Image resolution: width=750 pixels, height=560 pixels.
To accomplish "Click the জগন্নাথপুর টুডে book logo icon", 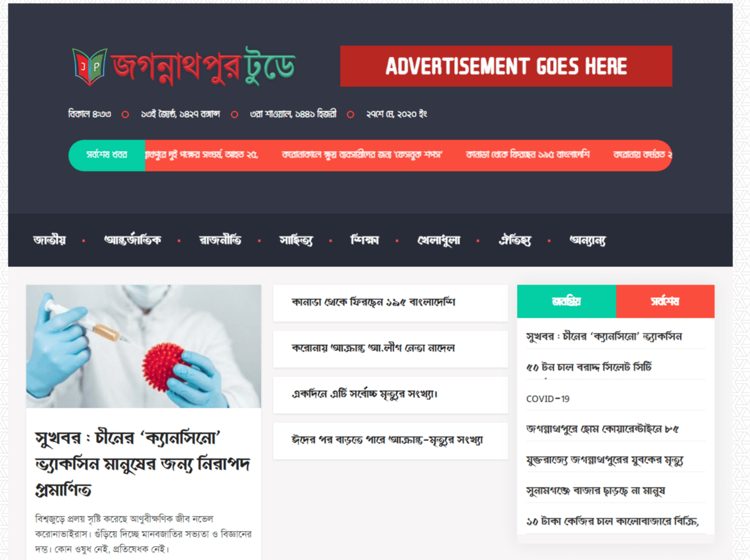I will 89,66.
